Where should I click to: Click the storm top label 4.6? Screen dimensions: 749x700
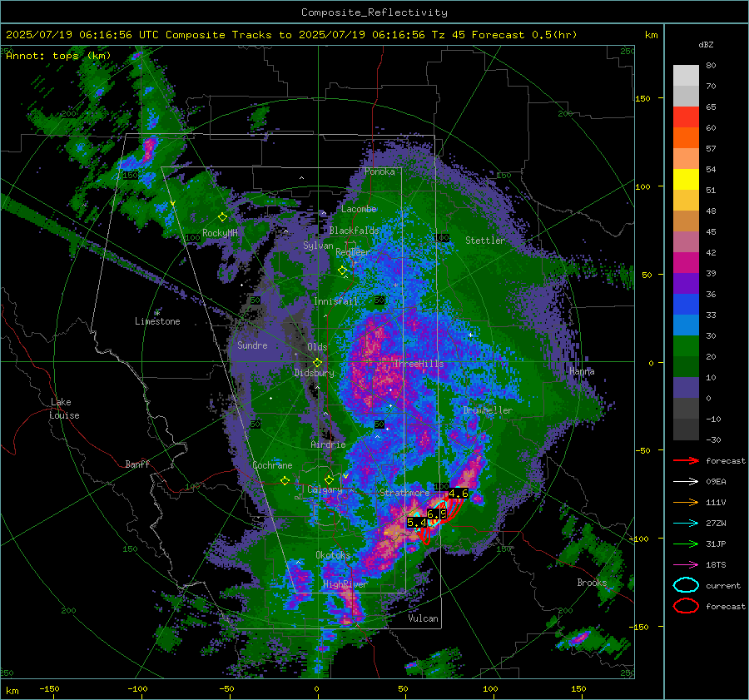[458, 493]
